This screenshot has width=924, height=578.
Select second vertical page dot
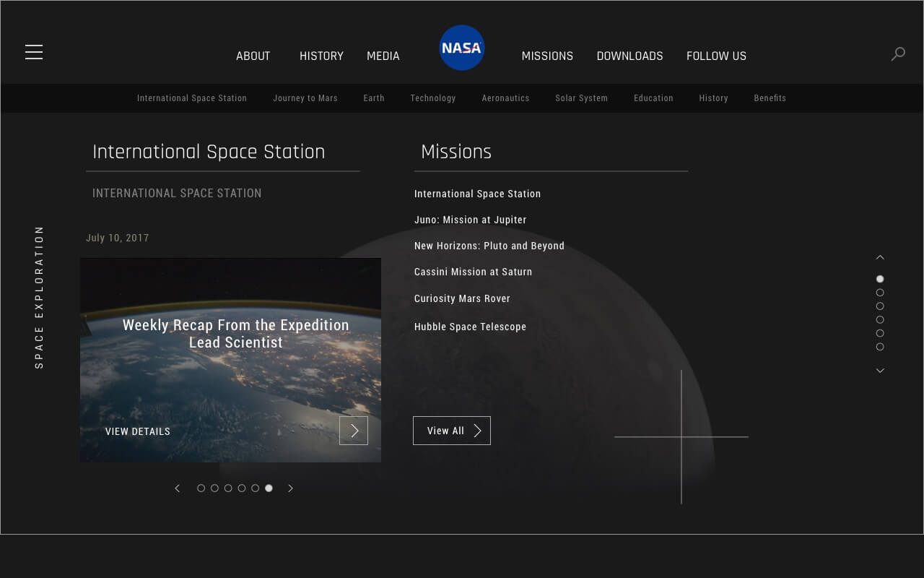point(880,293)
